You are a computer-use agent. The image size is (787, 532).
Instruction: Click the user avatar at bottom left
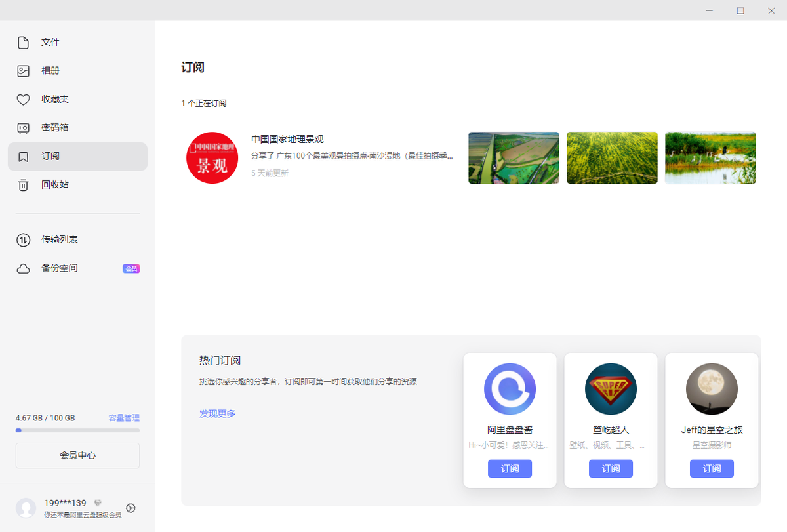click(26, 508)
